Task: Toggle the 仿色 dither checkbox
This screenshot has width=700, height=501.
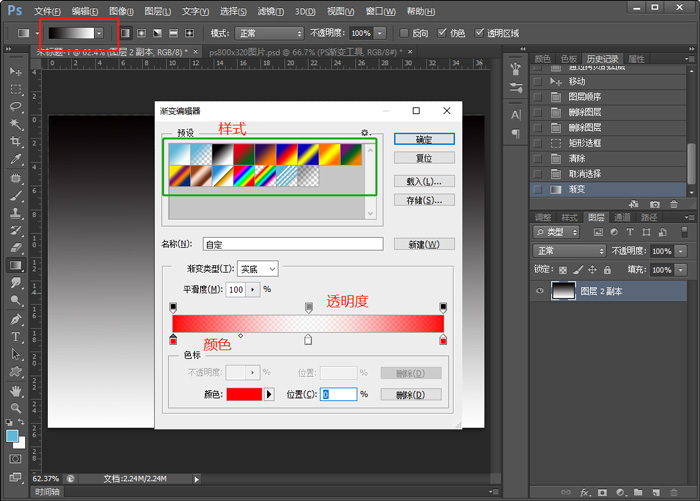Action: [442, 33]
